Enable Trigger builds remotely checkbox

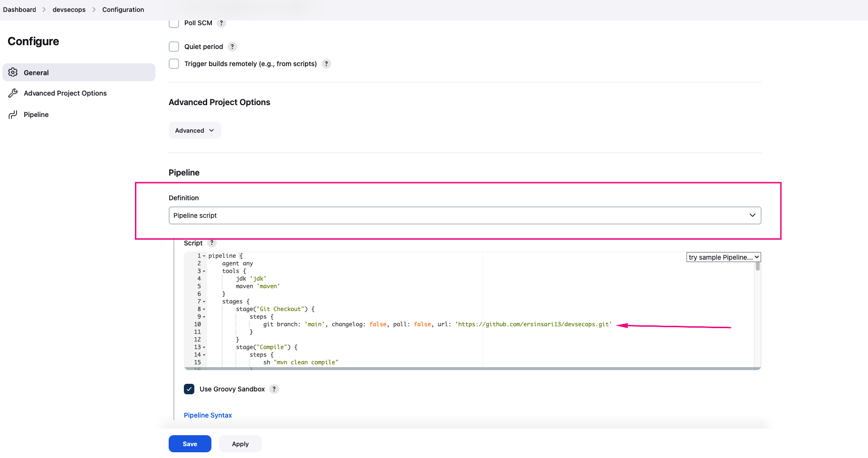pos(174,64)
